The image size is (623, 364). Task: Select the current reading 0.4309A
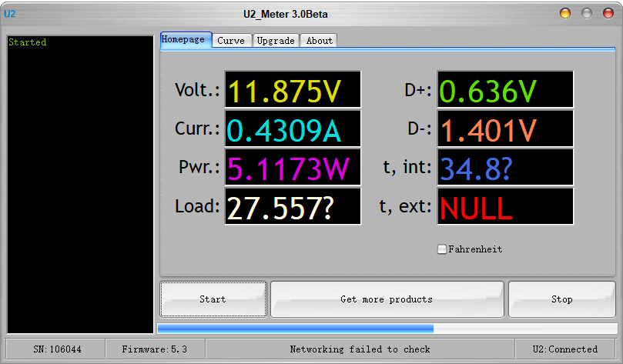point(293,129)
